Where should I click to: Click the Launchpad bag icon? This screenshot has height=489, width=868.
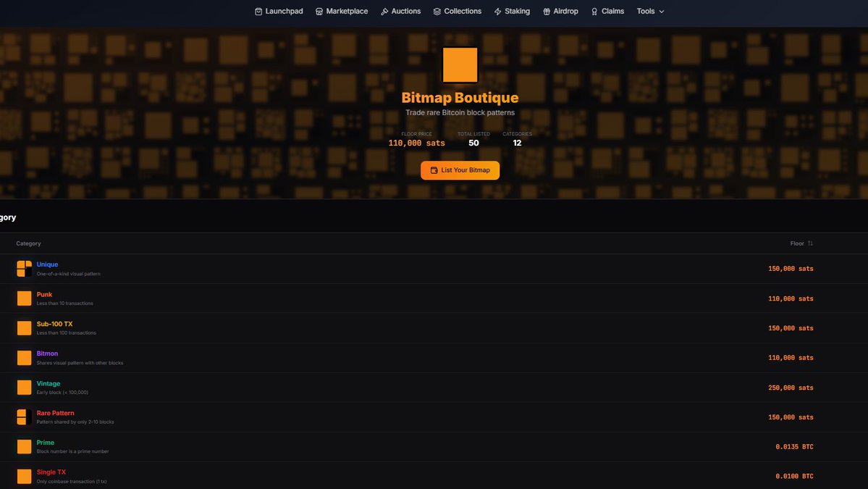(x=258, y=12)
